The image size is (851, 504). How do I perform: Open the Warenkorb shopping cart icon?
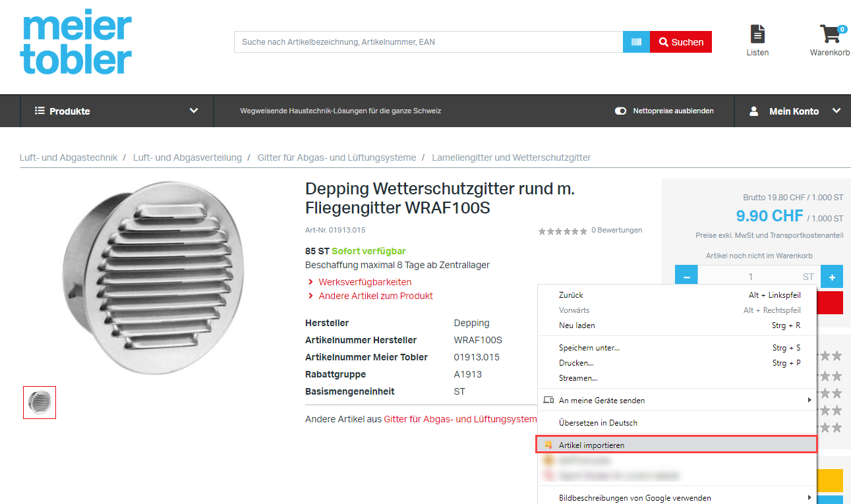click(831, 34)
